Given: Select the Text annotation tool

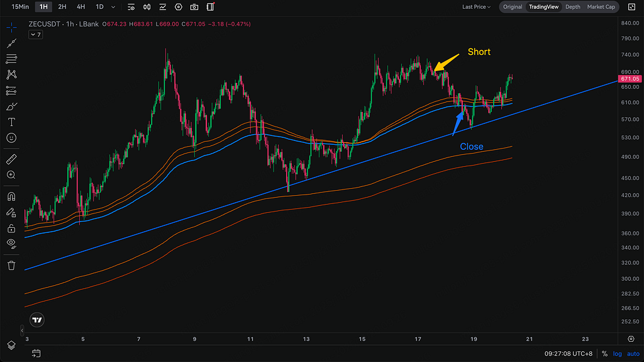Looking at the screenshot, I should pyautogui.click(x=11, y=122).
